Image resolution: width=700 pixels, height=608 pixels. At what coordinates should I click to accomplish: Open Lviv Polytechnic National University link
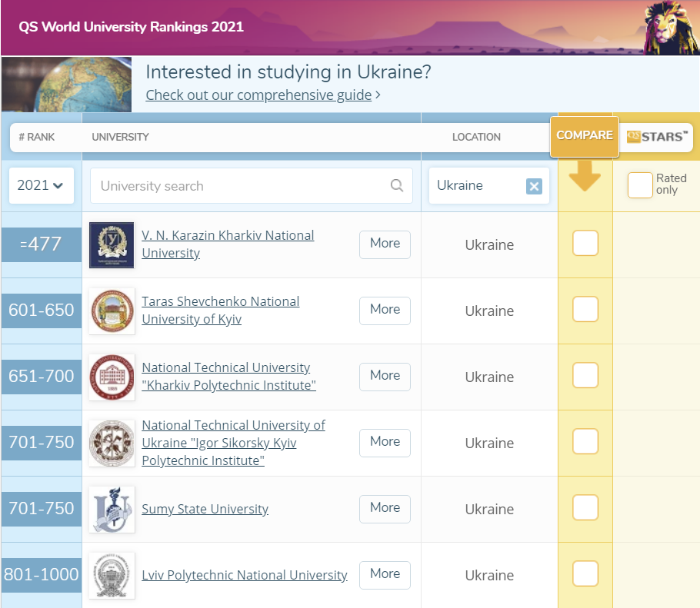point(245,575)
